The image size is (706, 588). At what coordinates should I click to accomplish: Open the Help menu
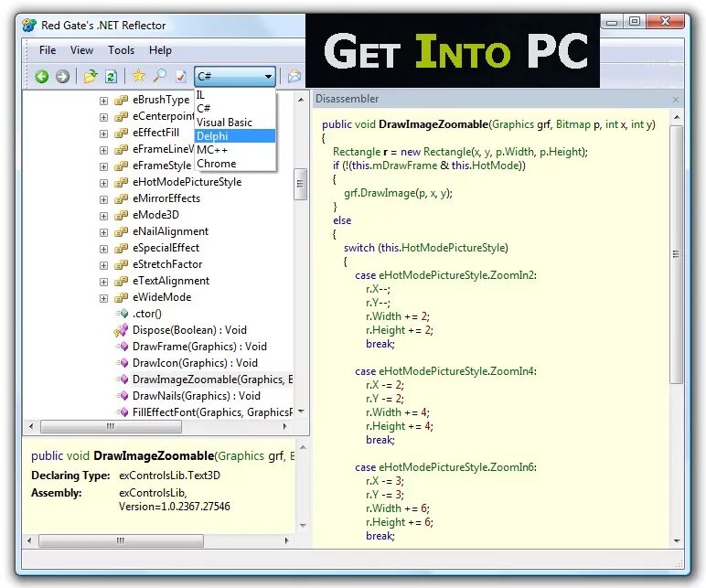[x=160, y=50]
